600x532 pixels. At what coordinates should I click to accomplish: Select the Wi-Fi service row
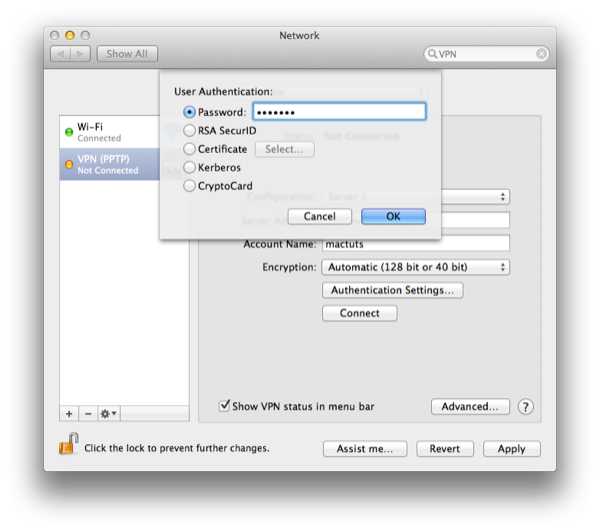point(109,132)
